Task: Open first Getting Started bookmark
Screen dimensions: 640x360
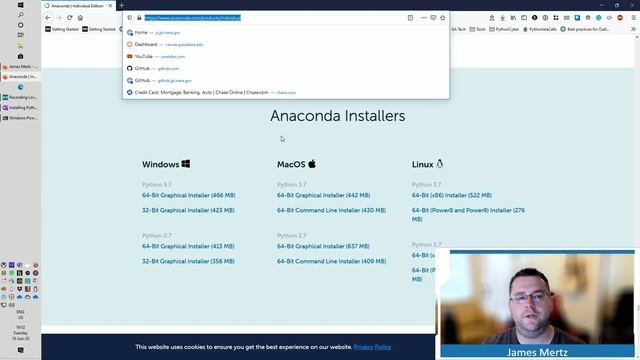Action: coord(62,29)
